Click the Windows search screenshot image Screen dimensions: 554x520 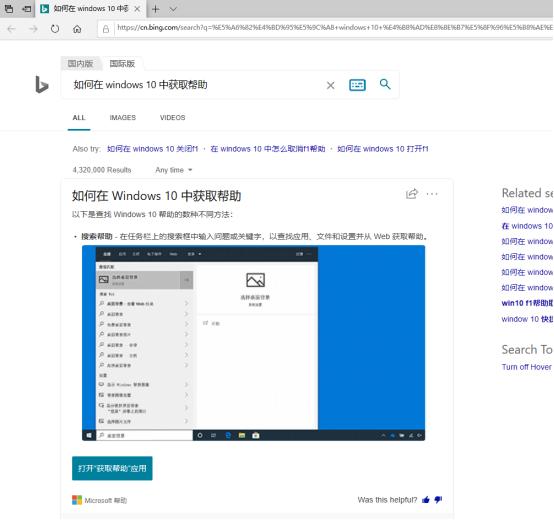pos(253,343)
